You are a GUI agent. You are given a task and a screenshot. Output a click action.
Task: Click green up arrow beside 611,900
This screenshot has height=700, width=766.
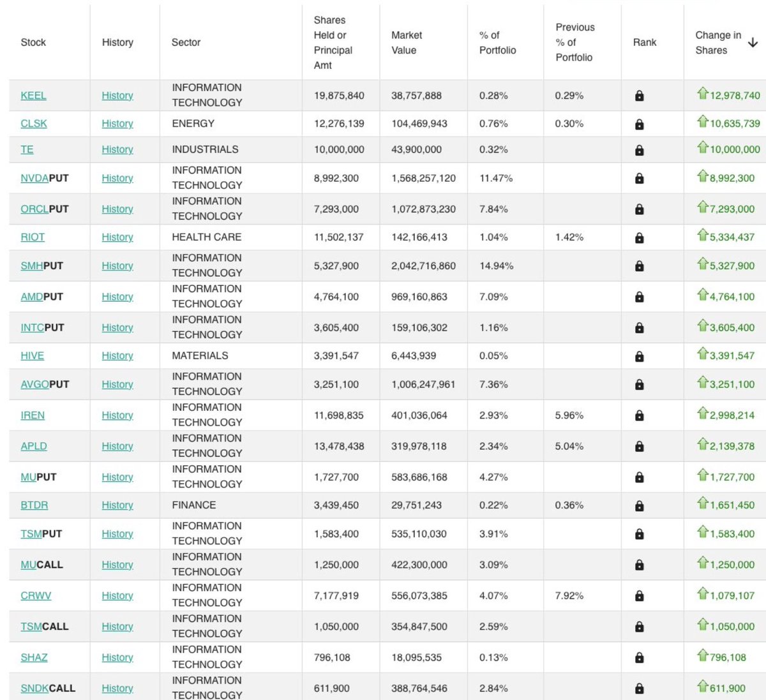tap(703, 687)
